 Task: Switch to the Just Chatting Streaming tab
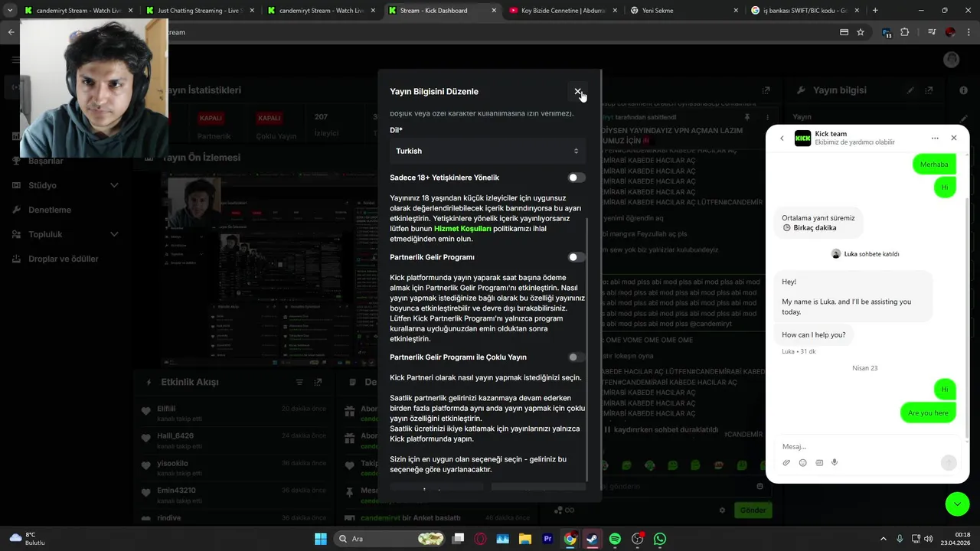click(201, 11)
